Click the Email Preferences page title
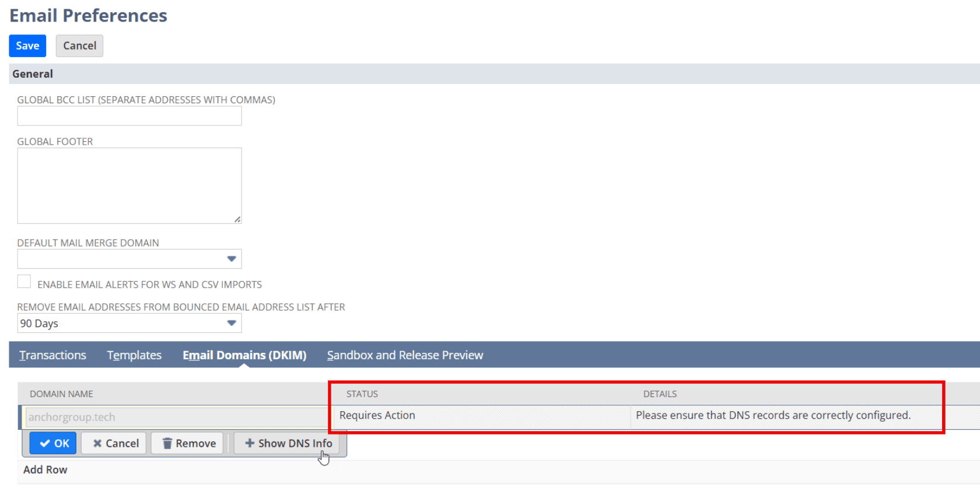The height and width of the screenshot is (487, 980). 88,15
